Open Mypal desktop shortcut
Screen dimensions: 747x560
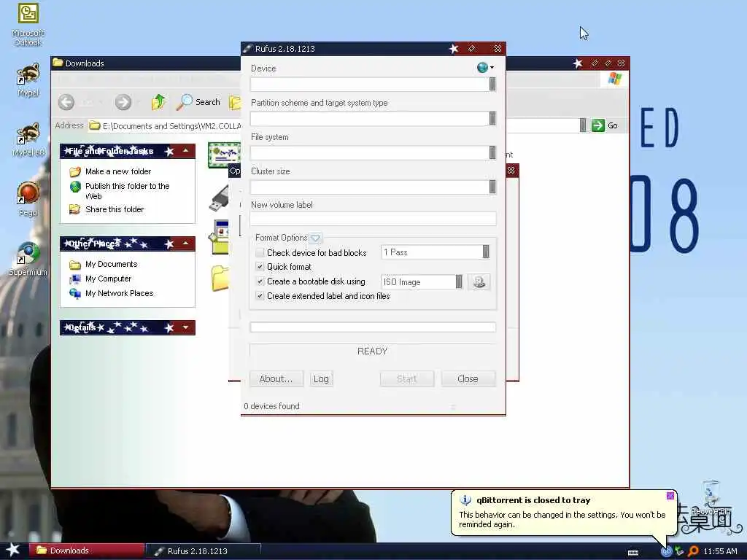[28, 80]
